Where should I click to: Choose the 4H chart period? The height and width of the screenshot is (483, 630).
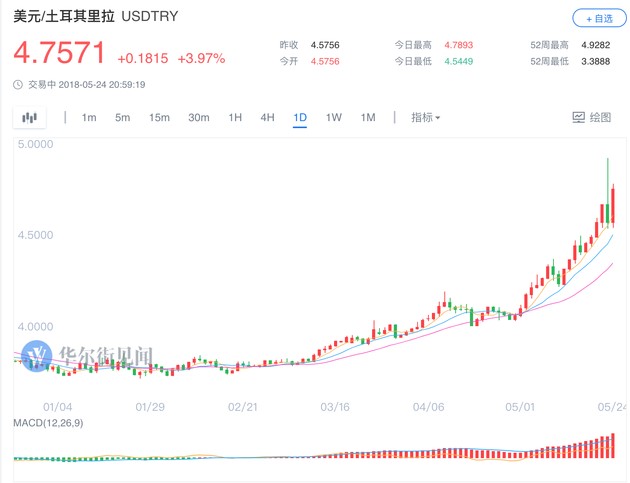[267, 118]
